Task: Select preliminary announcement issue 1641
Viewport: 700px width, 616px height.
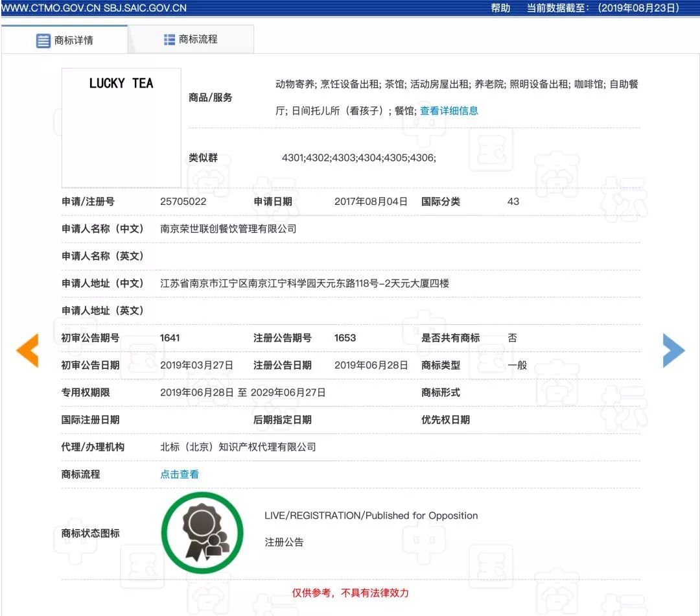Action: [x=170, y=338]
